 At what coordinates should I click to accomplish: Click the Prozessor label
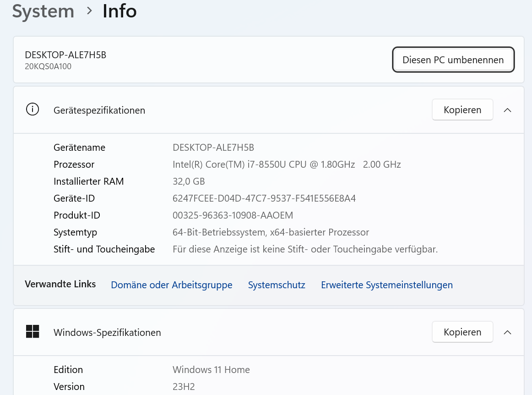click(74, 165)
